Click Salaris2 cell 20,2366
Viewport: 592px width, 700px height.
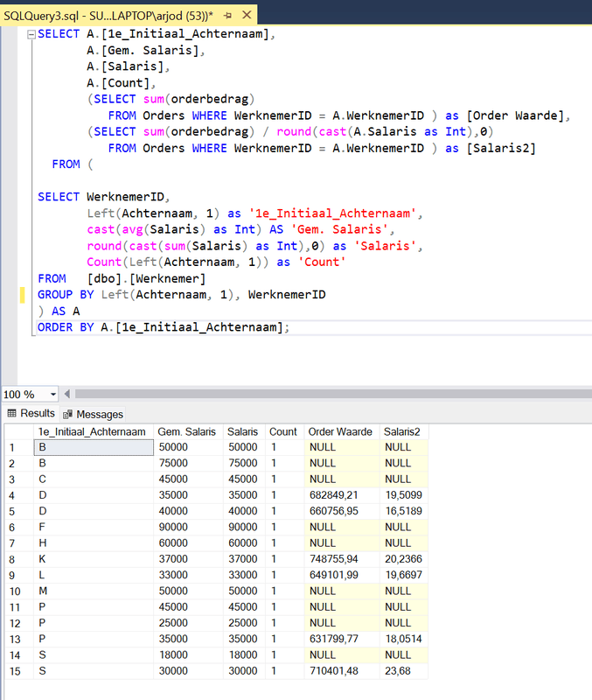pos(404,559)
